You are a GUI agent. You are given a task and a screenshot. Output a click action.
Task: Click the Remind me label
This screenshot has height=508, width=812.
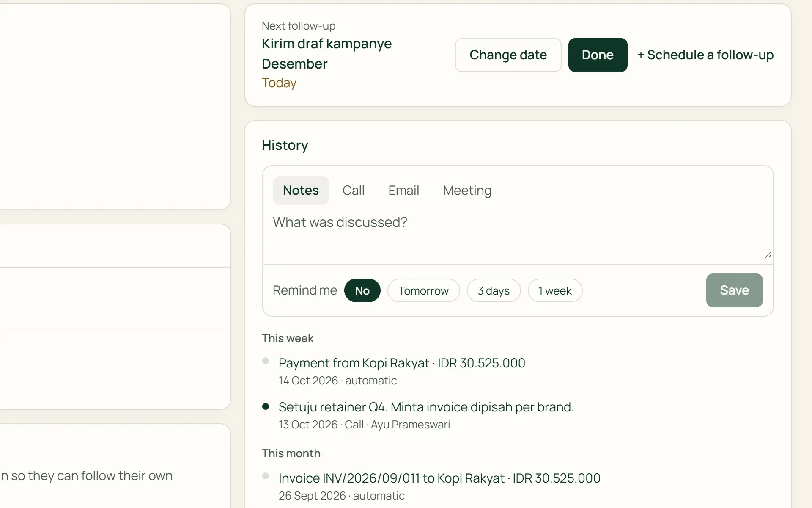(305, 290)
